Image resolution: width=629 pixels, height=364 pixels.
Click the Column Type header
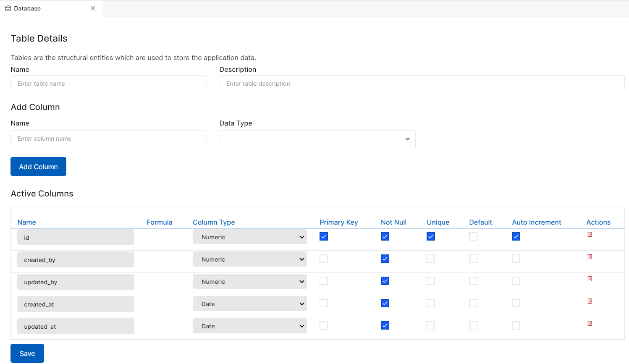click(214, 222)
